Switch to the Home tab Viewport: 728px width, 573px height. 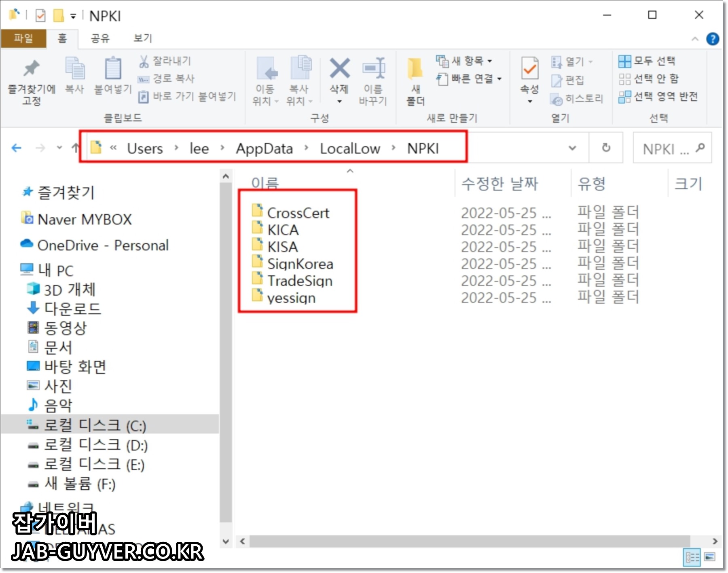[62, 39]
